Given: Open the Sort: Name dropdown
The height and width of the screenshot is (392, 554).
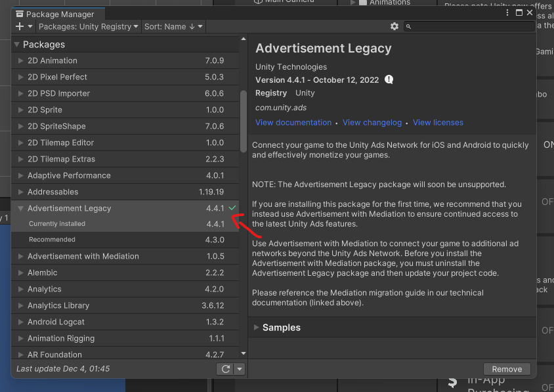Looking at the screenshot, I should (x=173, y=26).
